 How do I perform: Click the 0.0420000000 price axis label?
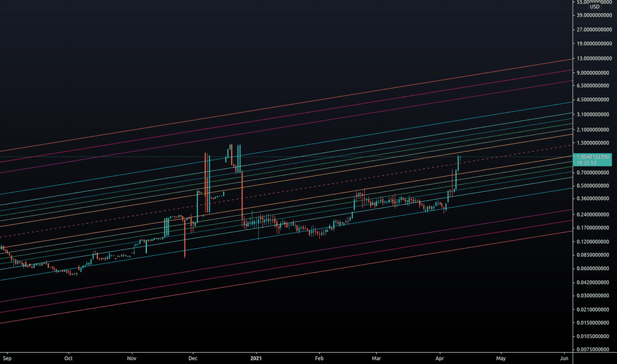point(593,283)
